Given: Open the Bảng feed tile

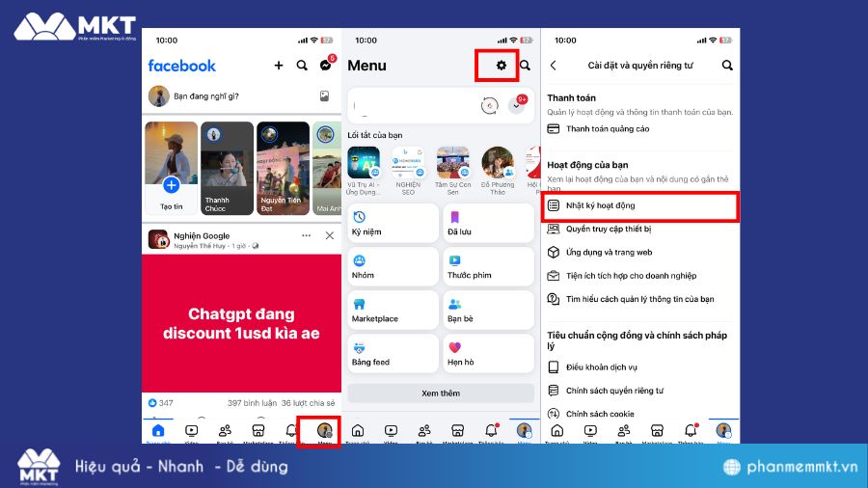Looking at the screenshot, I should (x=393, y=353).
